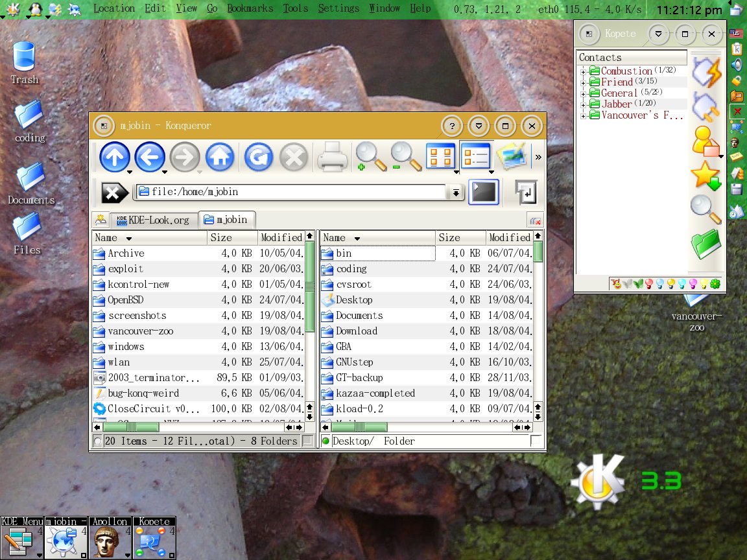Open the Settings menu
The width and height of the screenshot is (747, 560).
tap(338, 8)
